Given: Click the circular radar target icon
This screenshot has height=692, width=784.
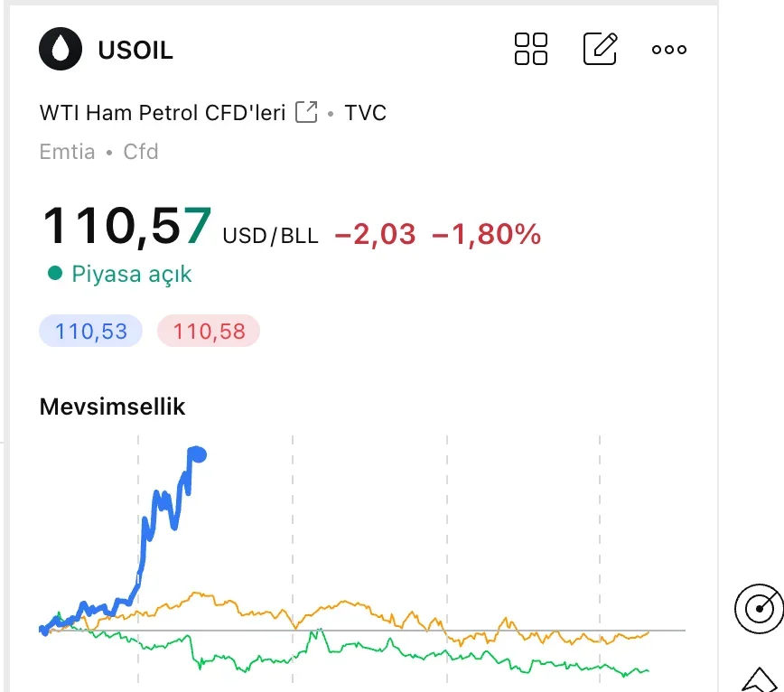Looking at the screenshot, I should [x=759, y=611].
